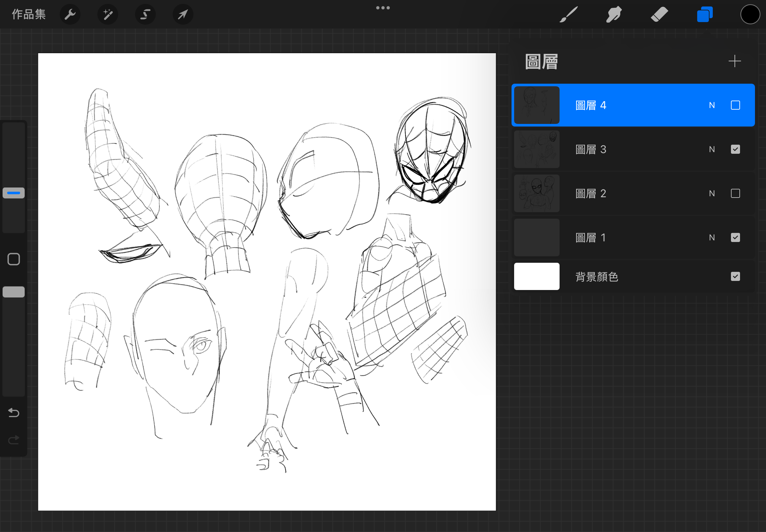Tap the 背景顏色 label
Screen dimensions: 766x532
tap(597, 277)
